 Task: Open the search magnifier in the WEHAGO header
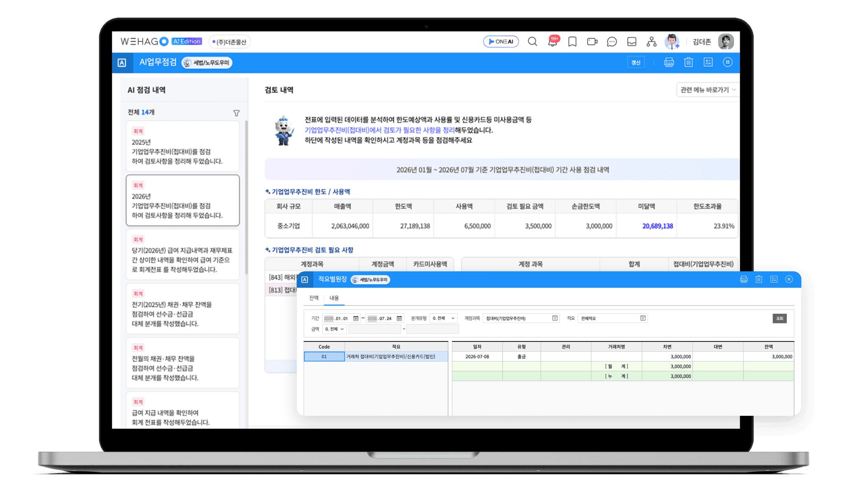click(532, 42)
